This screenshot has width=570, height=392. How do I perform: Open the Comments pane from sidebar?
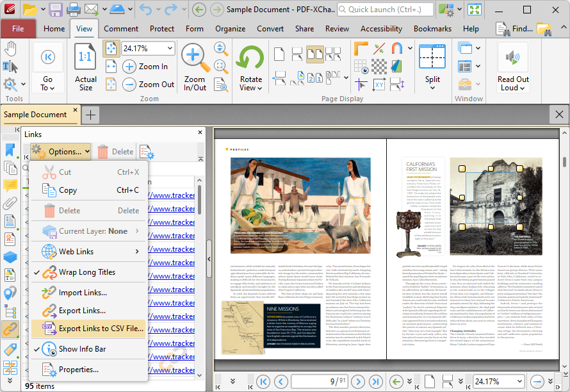coord(10,186)
